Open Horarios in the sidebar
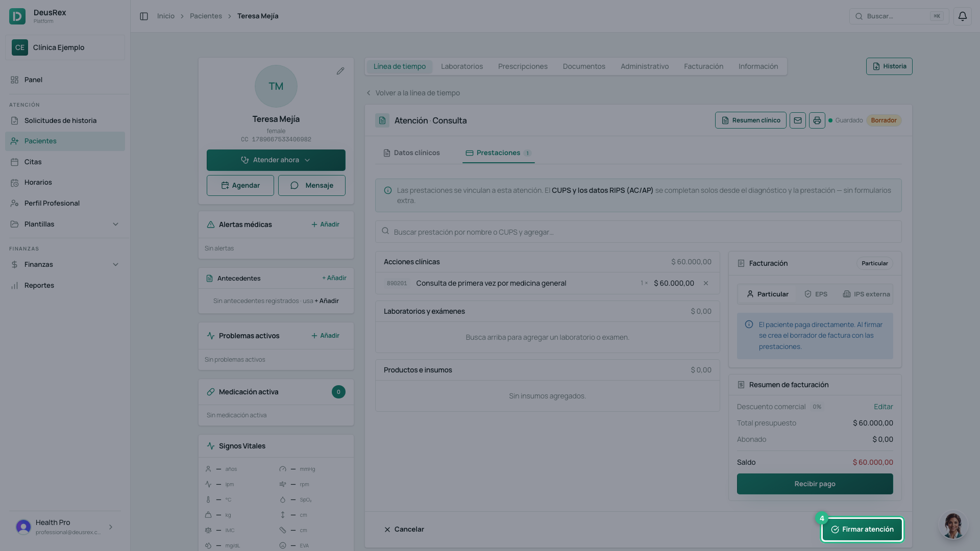The image size is (980, 551). pos(65,183)
